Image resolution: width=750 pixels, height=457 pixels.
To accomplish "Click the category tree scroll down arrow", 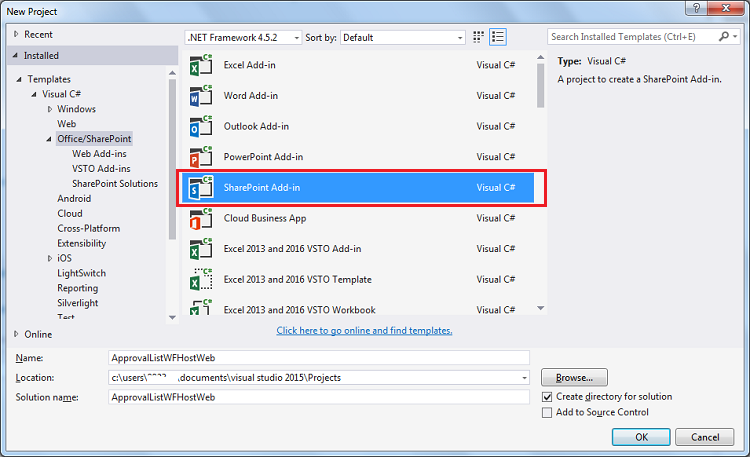I will [x=172, y=317].
